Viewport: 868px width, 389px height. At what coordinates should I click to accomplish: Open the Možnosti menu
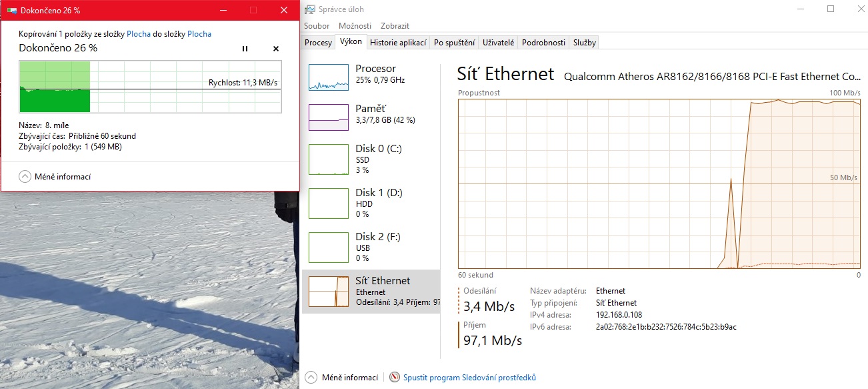tap(355, 26)
